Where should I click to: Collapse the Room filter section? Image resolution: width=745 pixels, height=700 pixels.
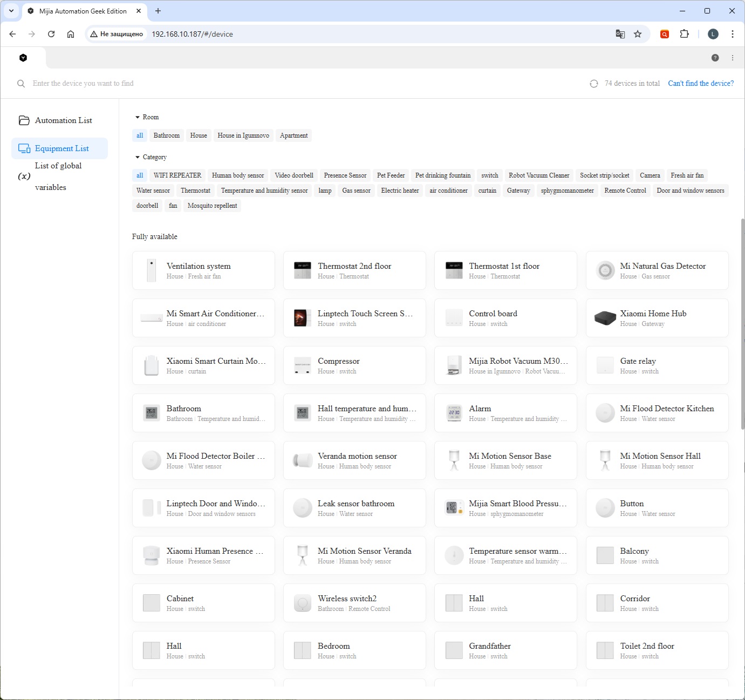point(138,117)
